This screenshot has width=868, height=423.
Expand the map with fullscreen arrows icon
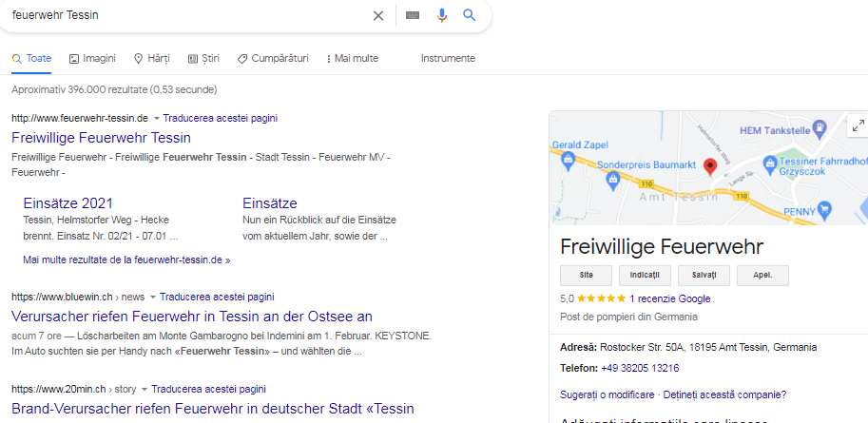(858, 125)
